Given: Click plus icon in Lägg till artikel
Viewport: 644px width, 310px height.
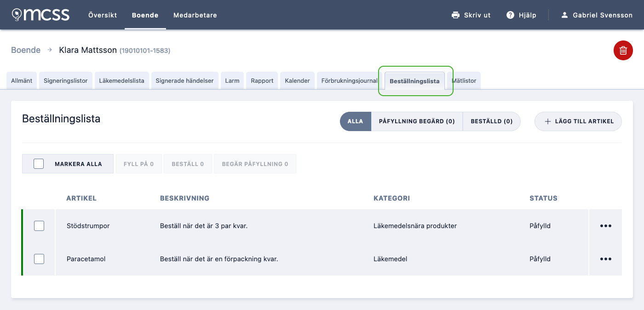Looking at the screenshot, I should click(x=547, y=121).
